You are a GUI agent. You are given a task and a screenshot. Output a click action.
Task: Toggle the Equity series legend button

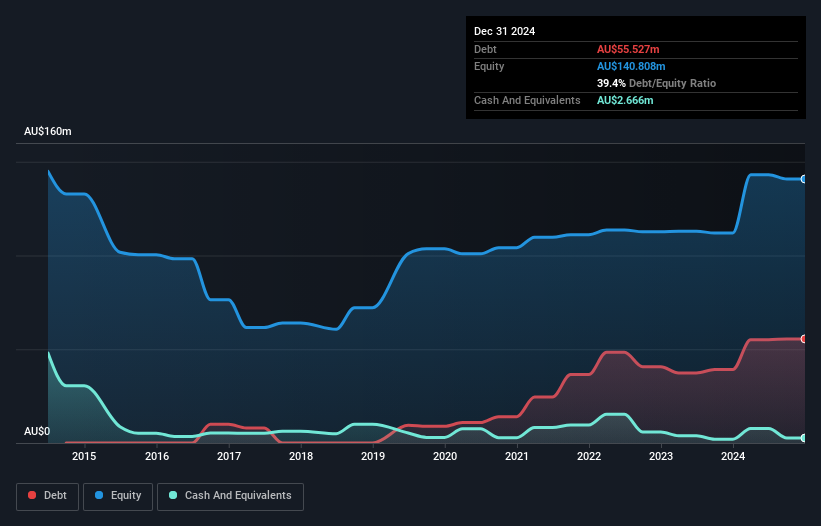coord(118,496)
